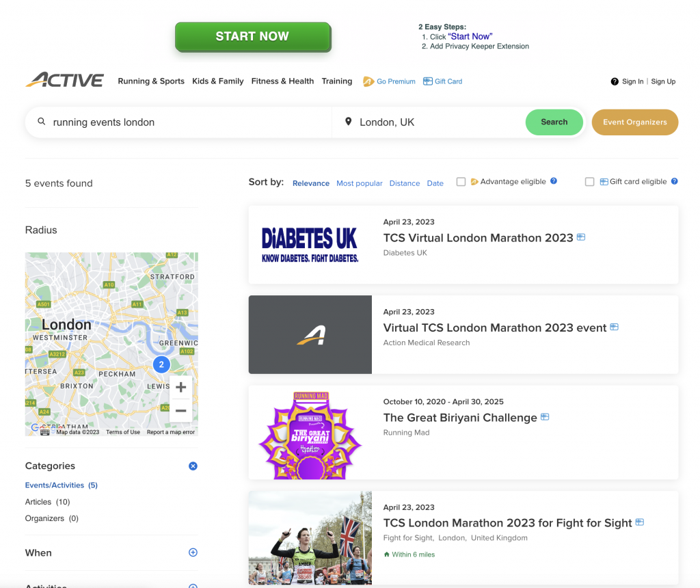Enable the Gift card eligible checkbox
Viewport: 700px width, 588px height.
[590, 182]
